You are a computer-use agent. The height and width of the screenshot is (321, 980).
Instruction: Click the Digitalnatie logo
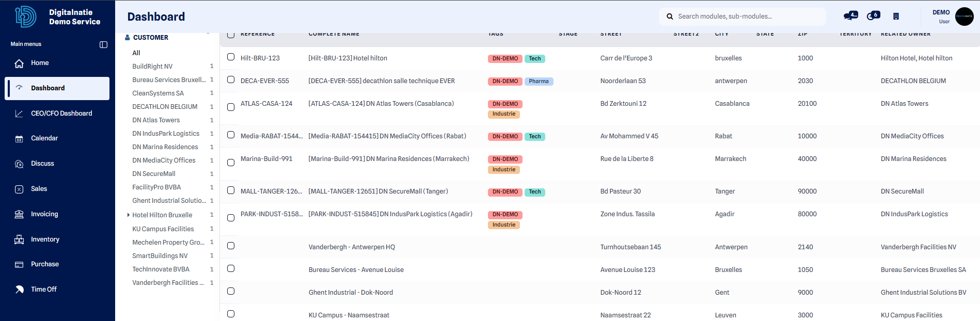tap(26, 17)
